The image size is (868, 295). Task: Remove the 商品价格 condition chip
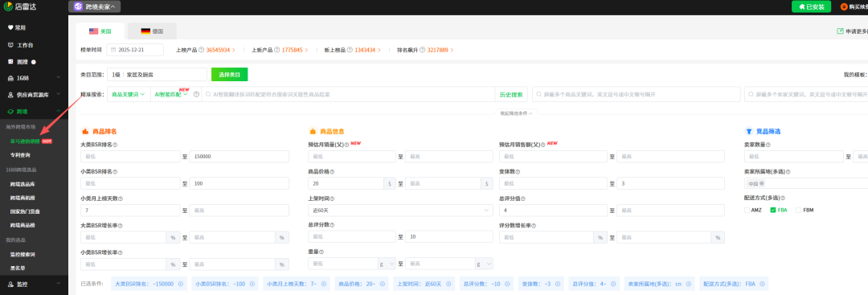382,284
